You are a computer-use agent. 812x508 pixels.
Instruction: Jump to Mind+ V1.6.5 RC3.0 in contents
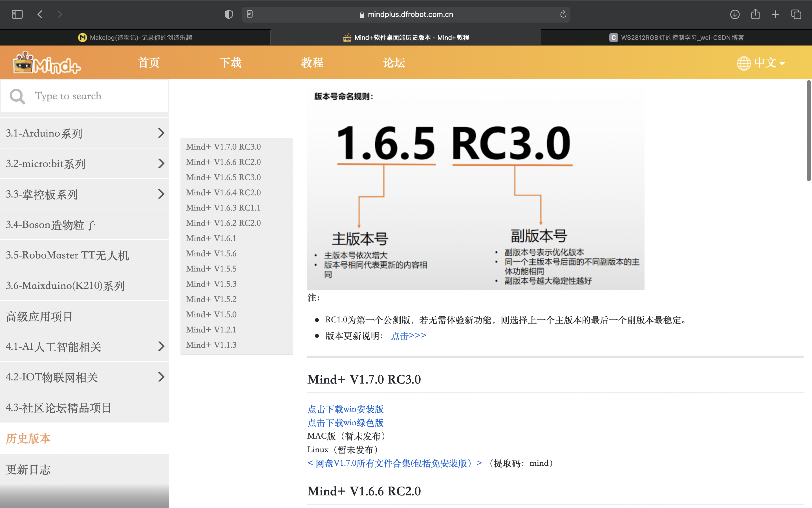(x=224, y=177)
